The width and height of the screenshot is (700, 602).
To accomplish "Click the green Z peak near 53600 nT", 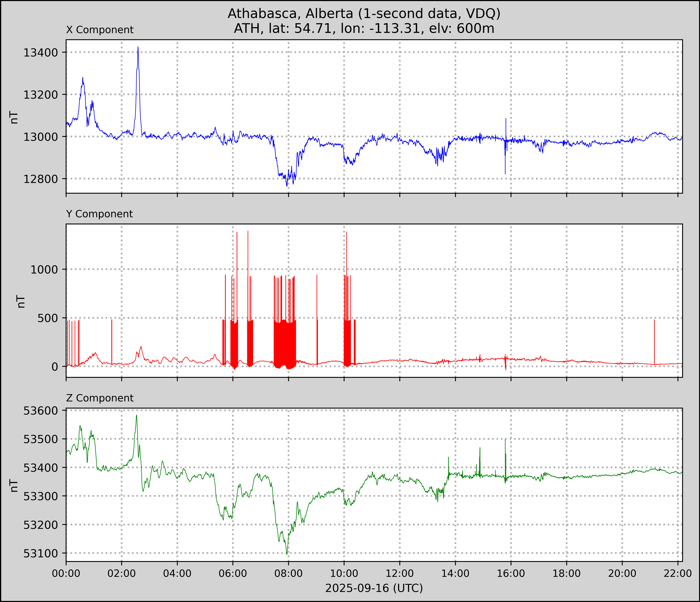I will 136,416.
